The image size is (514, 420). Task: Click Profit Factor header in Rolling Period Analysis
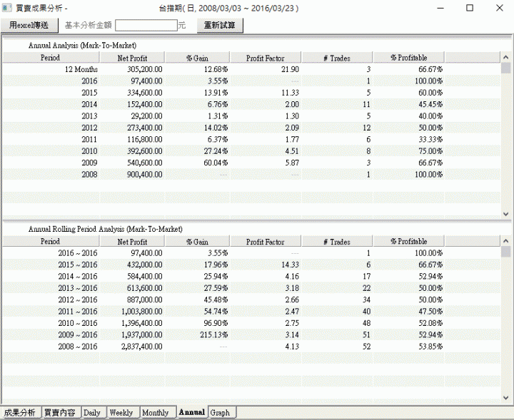[266, 241]
